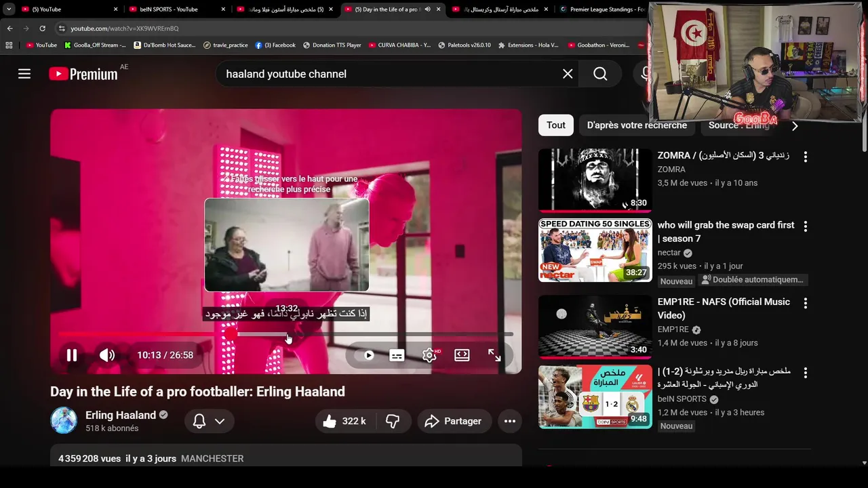Open Da'Bomb Hot Sauce bookmark

[165, 45]
